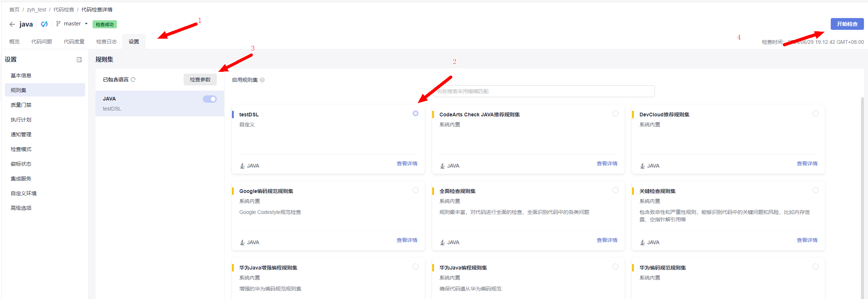Viewport: 868px width, 299px height.
Task: Click the rule set name search field
Action: pos(544,91)
